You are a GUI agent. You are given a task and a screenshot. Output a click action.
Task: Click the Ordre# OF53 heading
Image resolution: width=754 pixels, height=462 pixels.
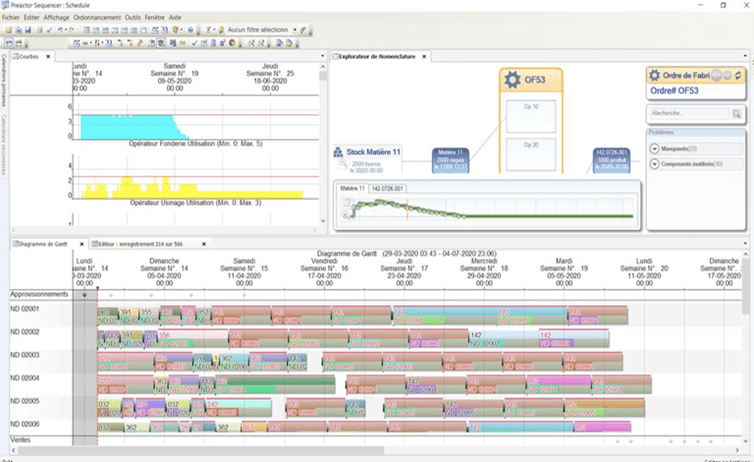674,91
